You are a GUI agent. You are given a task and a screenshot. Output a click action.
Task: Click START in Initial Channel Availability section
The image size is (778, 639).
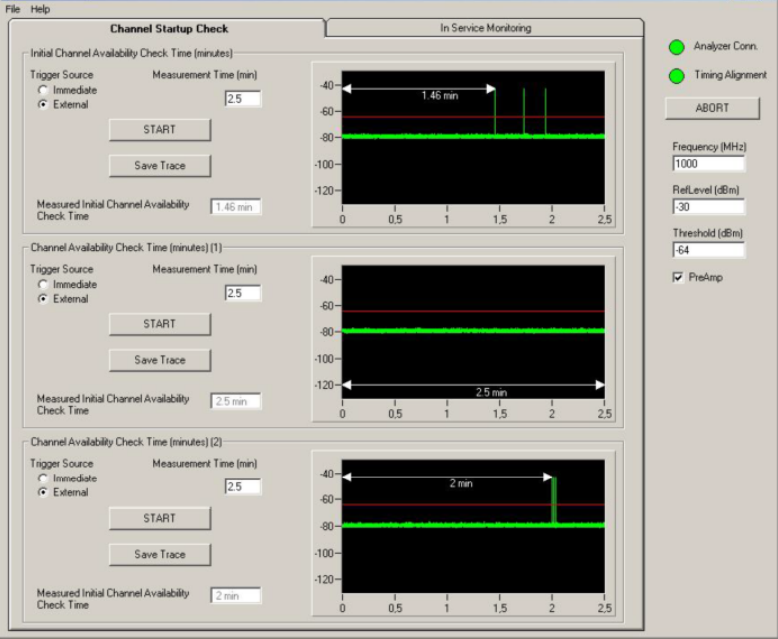[160, 129]
